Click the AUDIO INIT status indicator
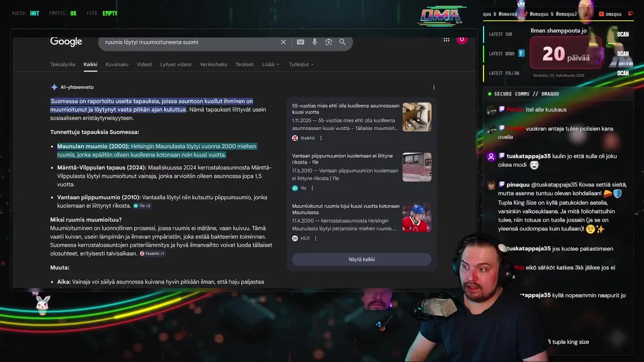 coord(25,14)
